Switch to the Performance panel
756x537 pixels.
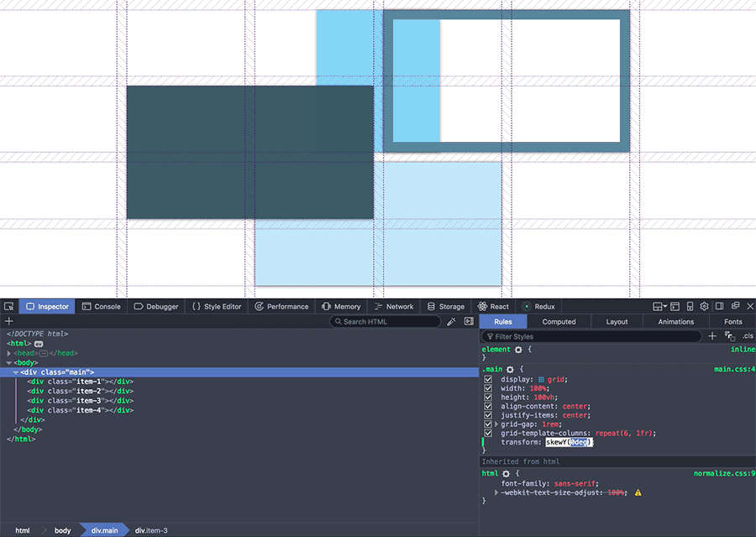click(x=281, y=307)
